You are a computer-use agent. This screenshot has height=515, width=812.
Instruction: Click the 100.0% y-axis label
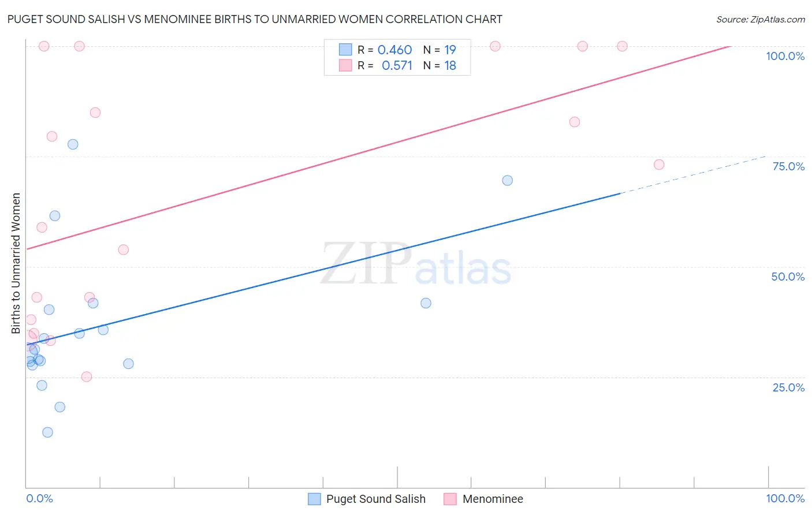coord(785,56)
